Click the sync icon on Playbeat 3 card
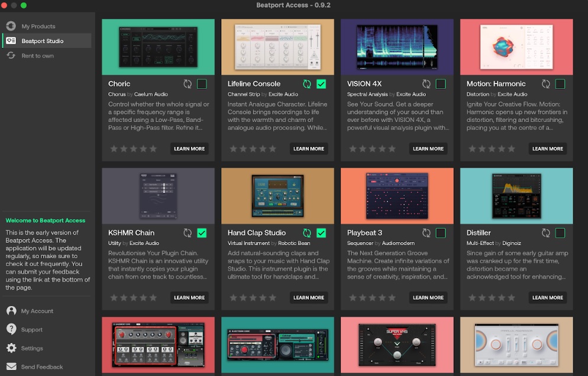The image size is (588, 376). 427,233
